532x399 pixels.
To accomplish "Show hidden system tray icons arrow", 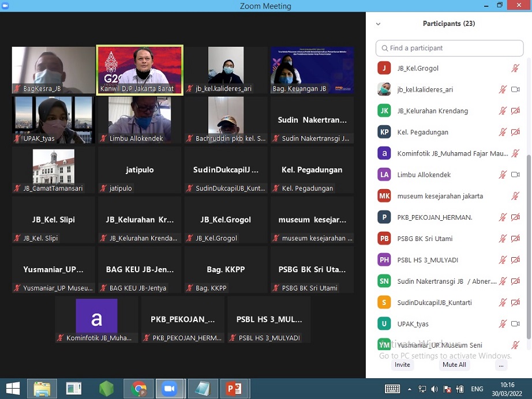I will click(410, 389).
